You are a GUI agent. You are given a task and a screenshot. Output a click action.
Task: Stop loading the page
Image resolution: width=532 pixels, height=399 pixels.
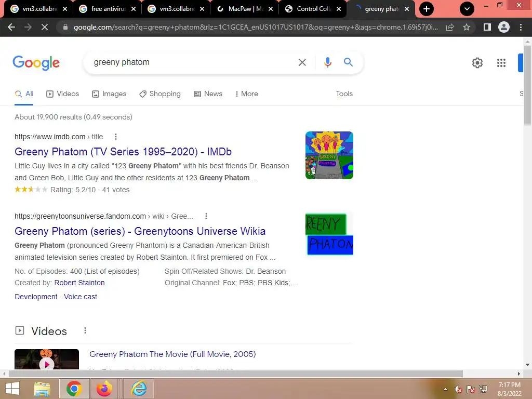[x=45, y=27]
